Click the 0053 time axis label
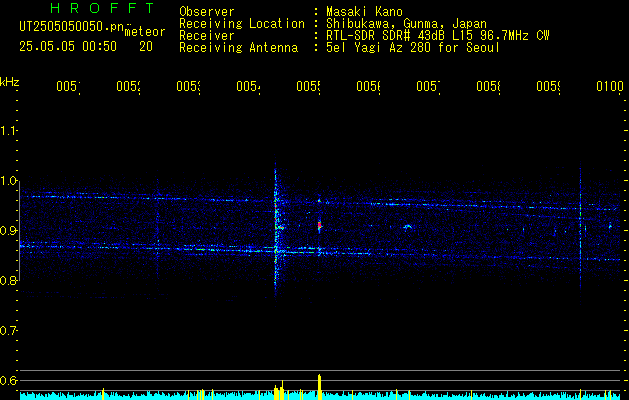 point(189,86)
